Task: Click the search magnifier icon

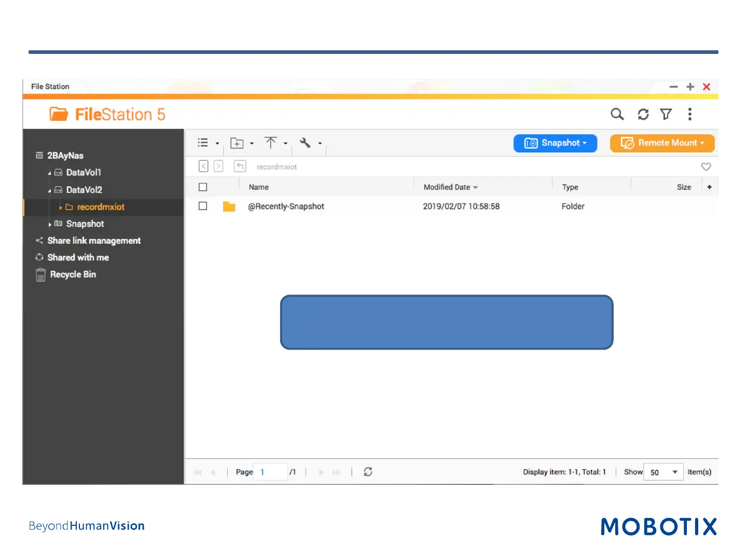Action: coord(617,114)
